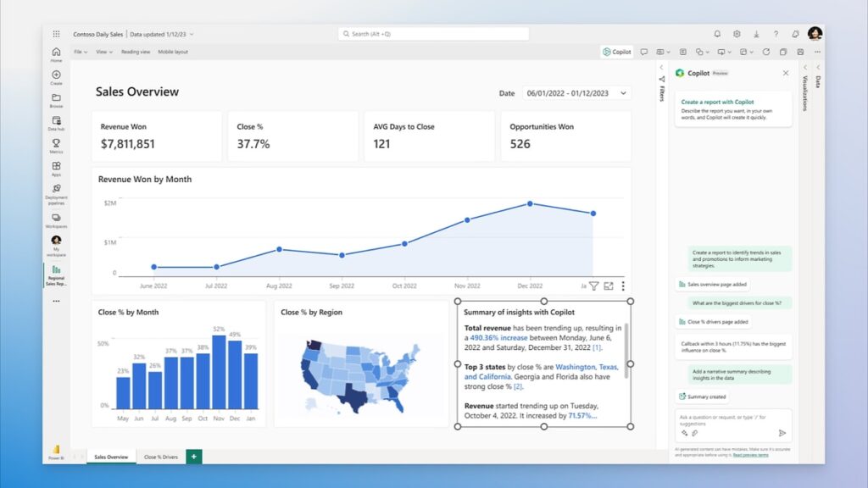
Task: Switch to Reading view
Action: click(x=136, y=52)
